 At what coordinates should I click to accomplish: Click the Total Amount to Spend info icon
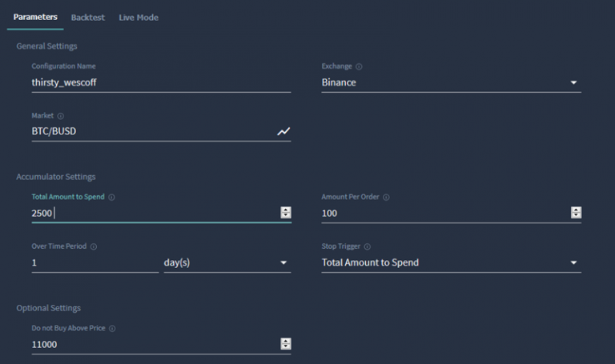(112, 197)
